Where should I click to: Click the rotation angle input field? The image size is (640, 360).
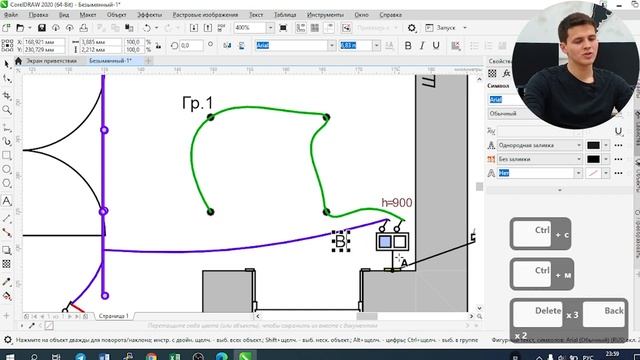tap(191, 46)
